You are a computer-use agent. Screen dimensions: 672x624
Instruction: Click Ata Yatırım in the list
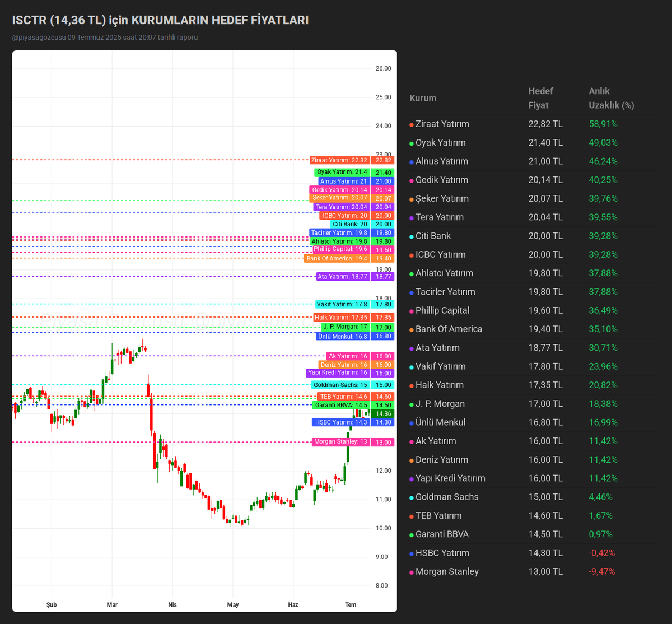[x=437, y=348]
